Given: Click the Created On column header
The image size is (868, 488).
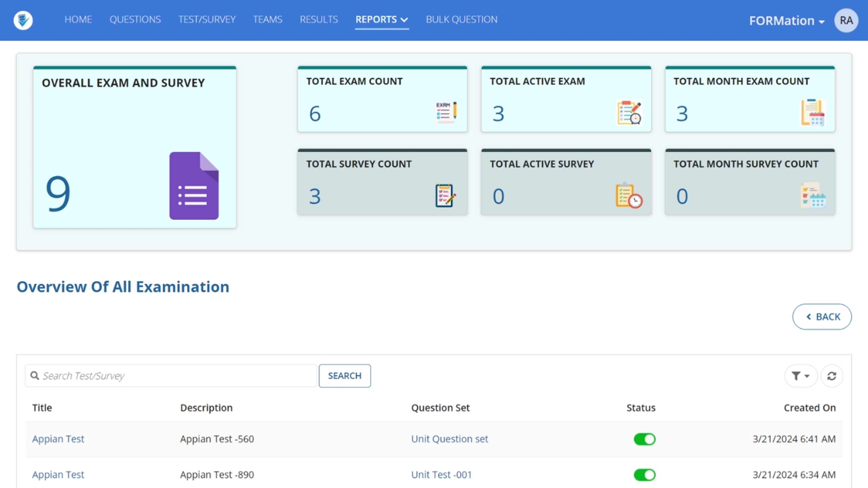Looking at the screenshot, I should (x=810, y=408).
